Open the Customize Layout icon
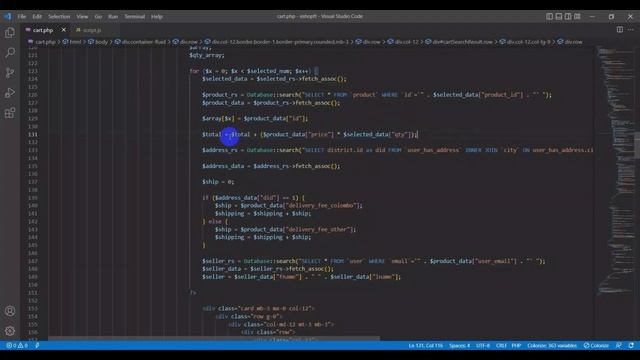 (577, 16)
